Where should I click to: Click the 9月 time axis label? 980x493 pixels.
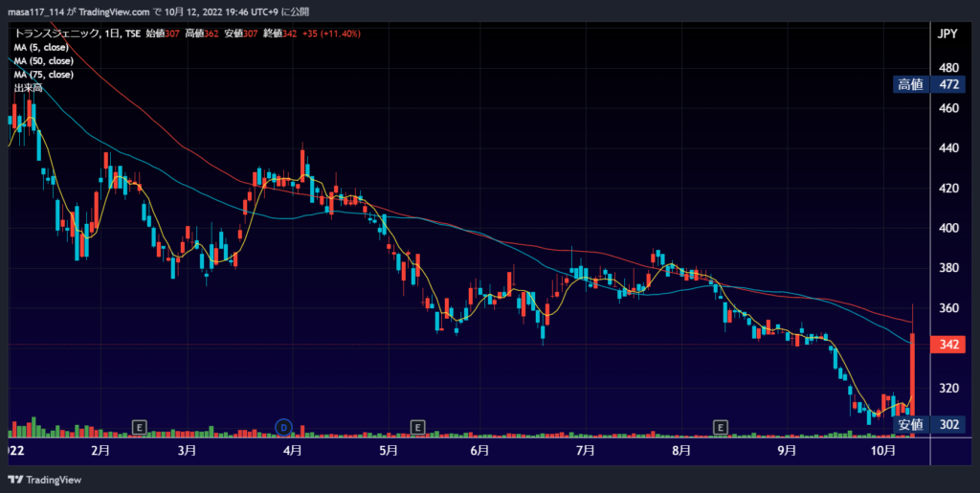point(787,451)
